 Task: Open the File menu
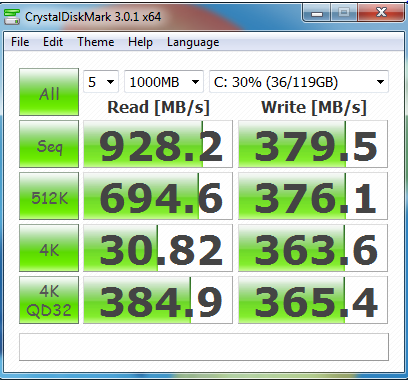click(x=20, y=42)
